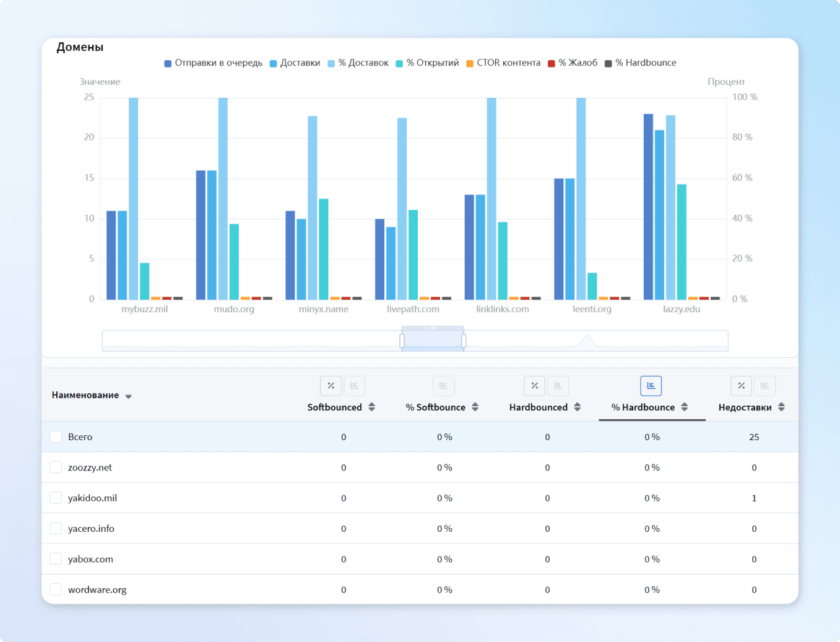This screenshot has height=642, width=840.
Task: Click the leenti.org axis label
Action: [x=592, y=309]
